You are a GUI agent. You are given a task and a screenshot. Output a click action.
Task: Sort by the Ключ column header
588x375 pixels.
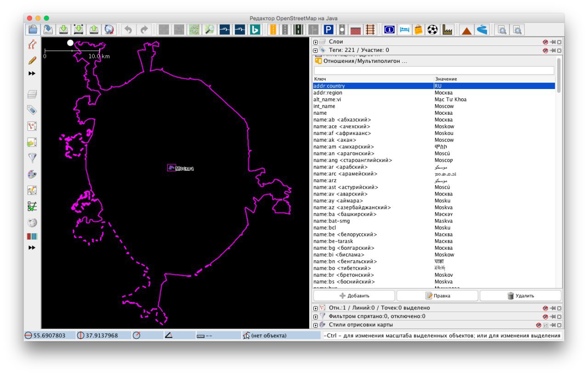coord(373,79)
